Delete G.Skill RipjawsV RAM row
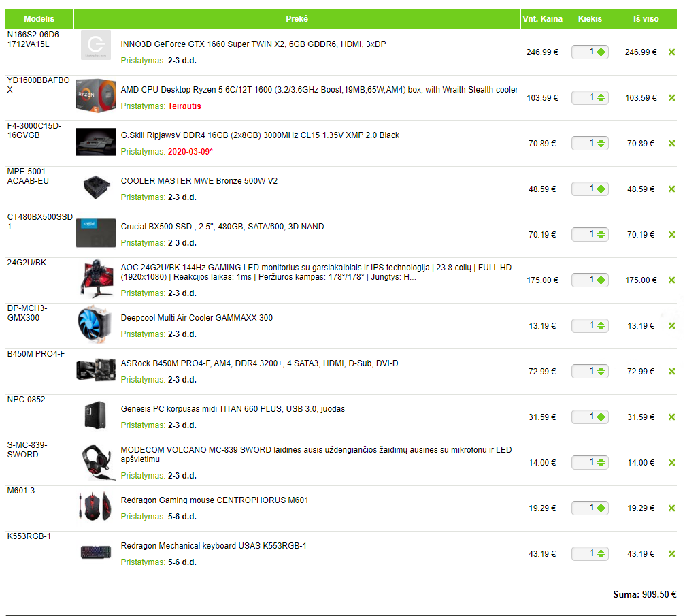 pos(671,144)
